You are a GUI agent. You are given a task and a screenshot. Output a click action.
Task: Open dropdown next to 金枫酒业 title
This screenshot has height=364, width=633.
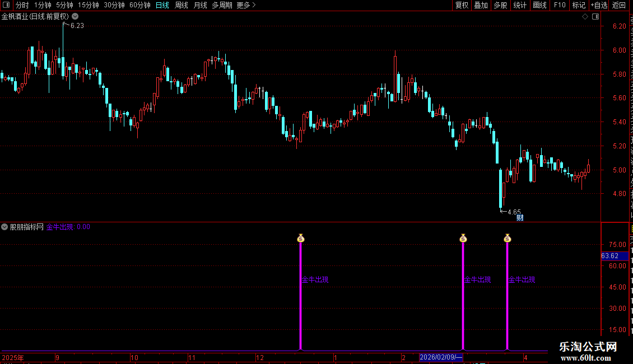tap(75, 17)
